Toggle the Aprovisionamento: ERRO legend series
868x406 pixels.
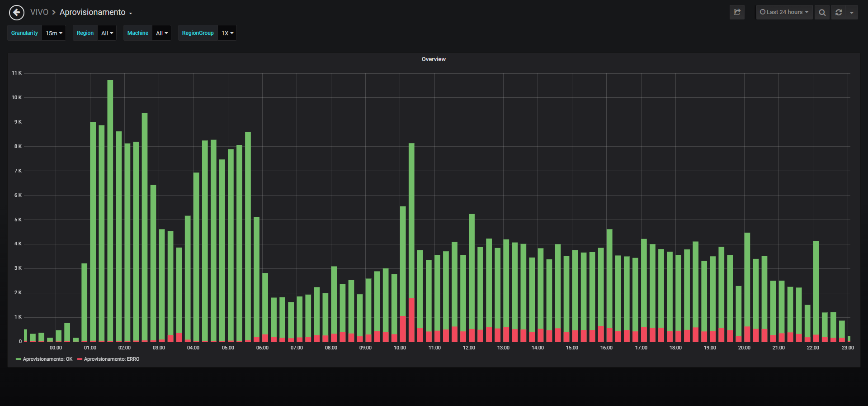pos(112,359)
